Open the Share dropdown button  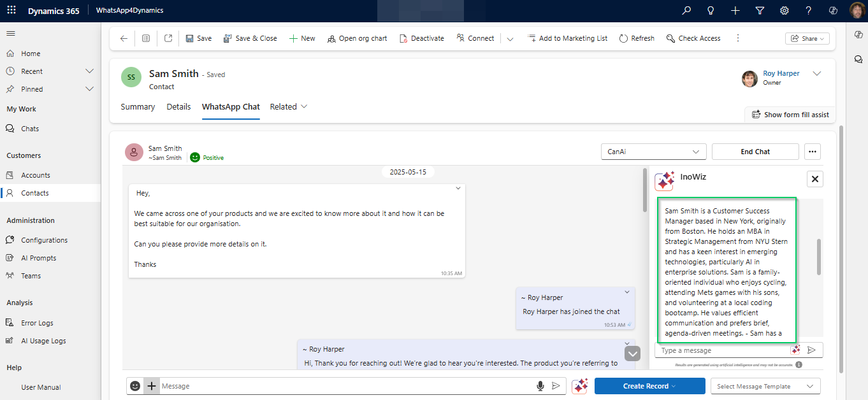click(807, 38)
